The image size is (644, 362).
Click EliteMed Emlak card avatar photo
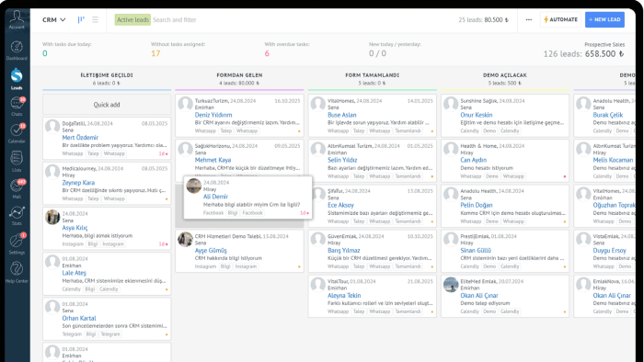[x=451, y=285]
